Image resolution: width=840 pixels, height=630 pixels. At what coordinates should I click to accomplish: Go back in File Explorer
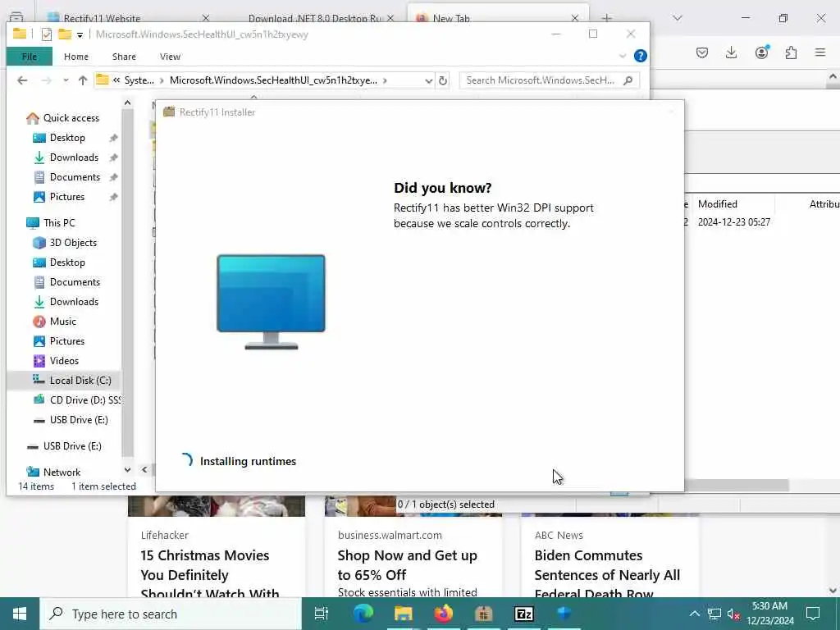click(x=22, y=80)
